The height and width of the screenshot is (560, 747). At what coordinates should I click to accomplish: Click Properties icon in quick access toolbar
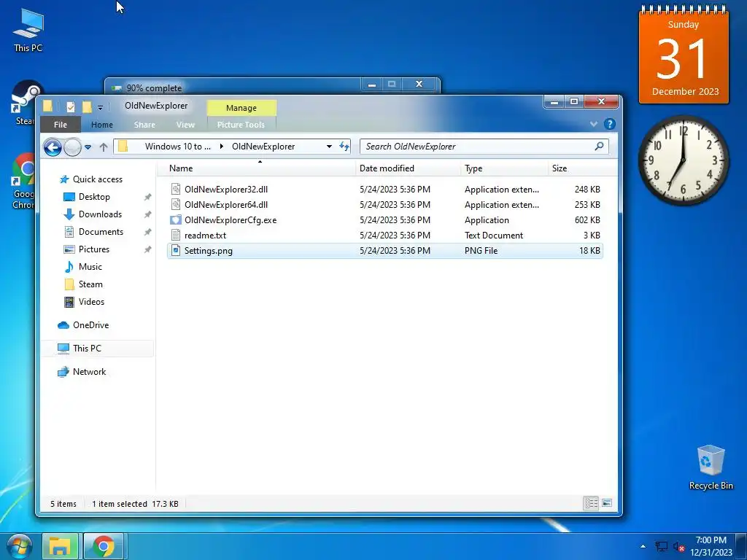(x=71, y=106)
